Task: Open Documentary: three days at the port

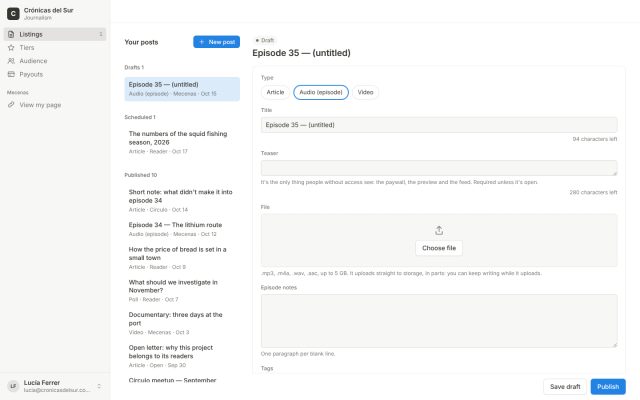Action: pyautogui.click(x=182, y=323)
